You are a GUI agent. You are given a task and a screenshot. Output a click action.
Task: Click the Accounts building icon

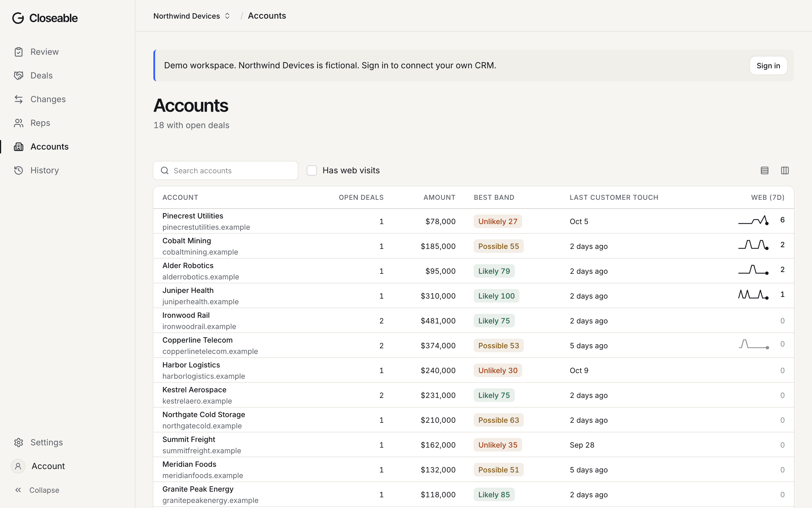pyautogui.click(x=19, y=147)
